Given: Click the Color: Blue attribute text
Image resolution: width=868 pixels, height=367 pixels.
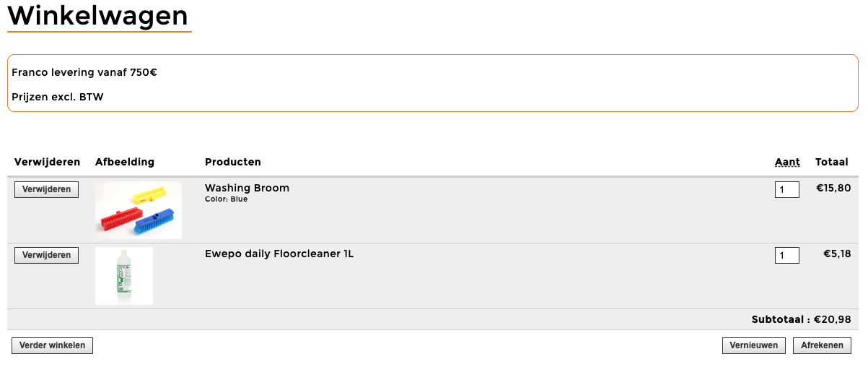Looking at the screenshot, I should (x=226, y=199).
